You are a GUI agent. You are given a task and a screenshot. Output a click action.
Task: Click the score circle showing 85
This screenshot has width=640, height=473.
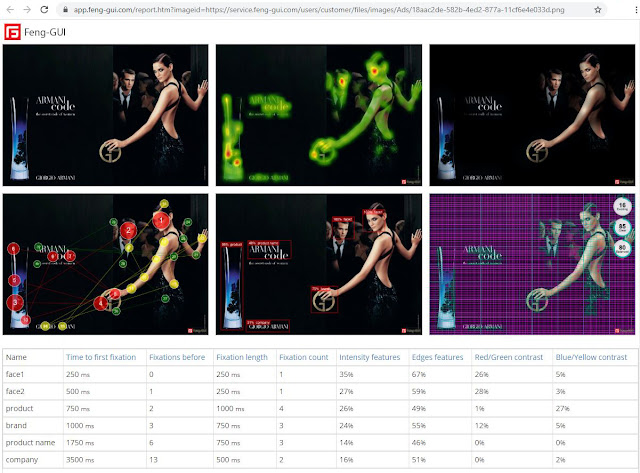[x=622, y=227]
